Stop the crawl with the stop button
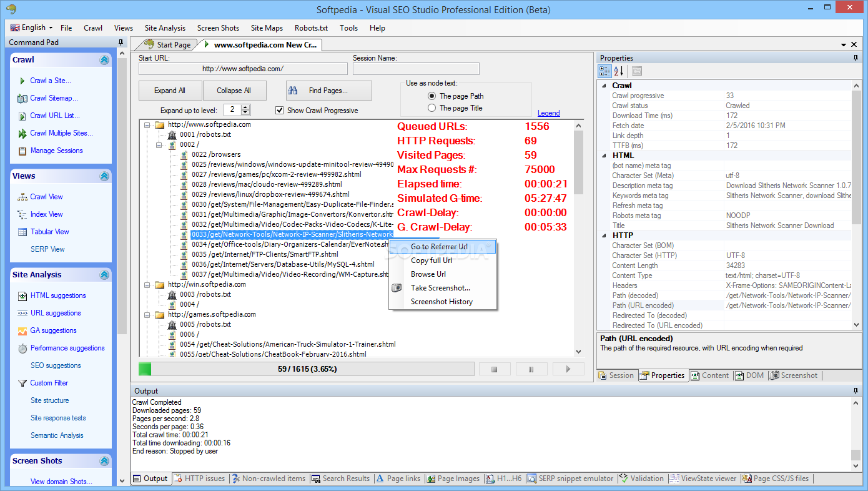This screenshot has height=491, width=868. [494, 369]
